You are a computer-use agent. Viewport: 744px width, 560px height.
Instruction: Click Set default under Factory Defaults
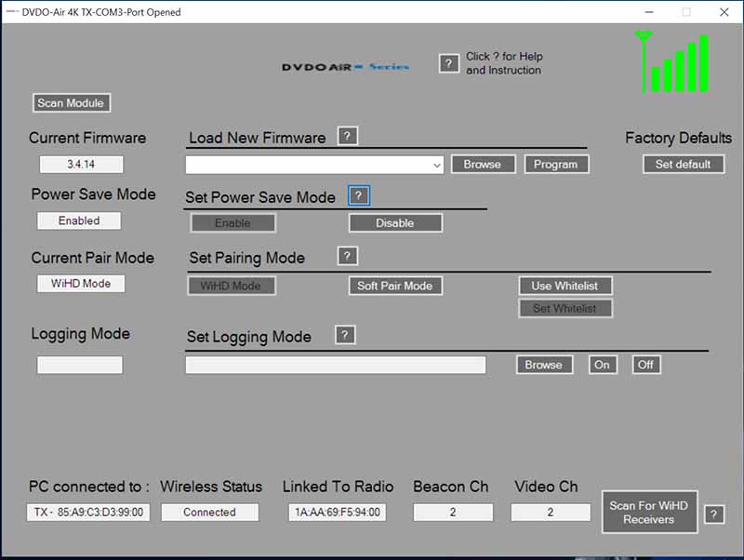[684, 165]
